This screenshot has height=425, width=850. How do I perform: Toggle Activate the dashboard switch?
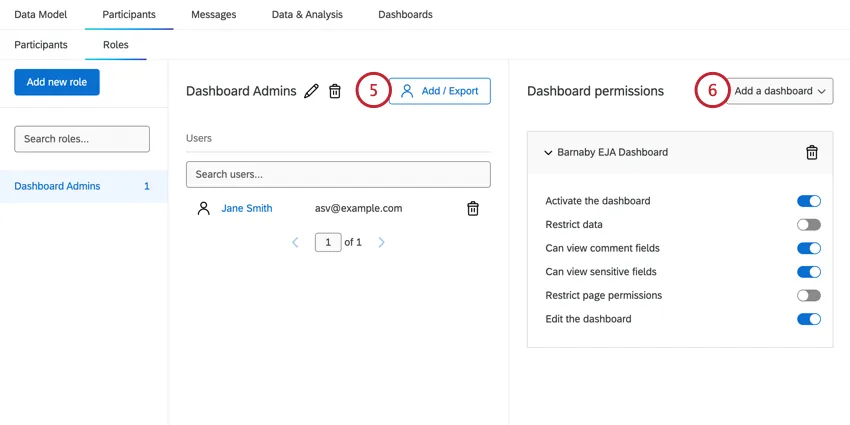click(x=808, y=201)
